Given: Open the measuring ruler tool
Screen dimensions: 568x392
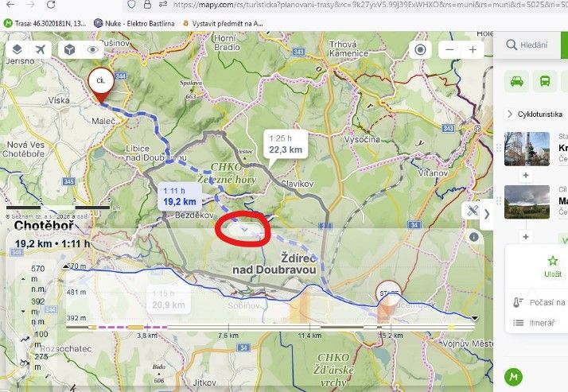Looking at the screenshot, I should 473,211.
